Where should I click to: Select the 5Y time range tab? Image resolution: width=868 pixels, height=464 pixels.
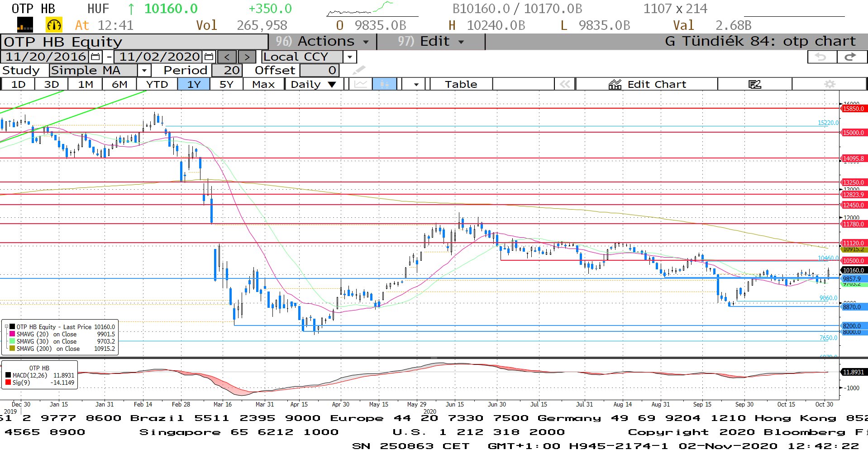226,84
